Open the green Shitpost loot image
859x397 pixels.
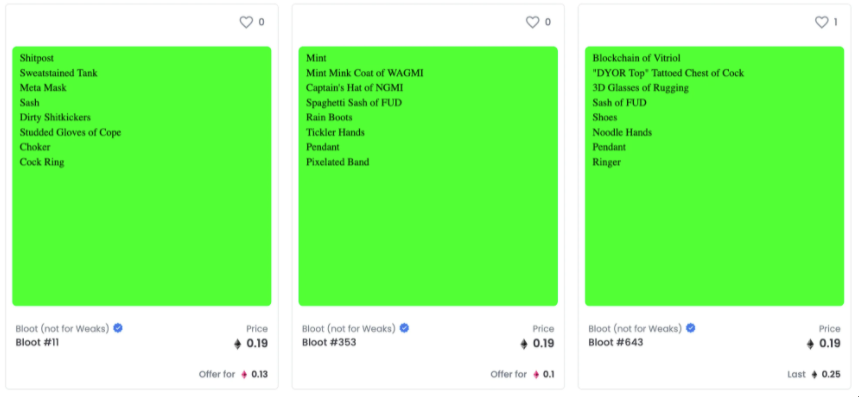(142, 176)
